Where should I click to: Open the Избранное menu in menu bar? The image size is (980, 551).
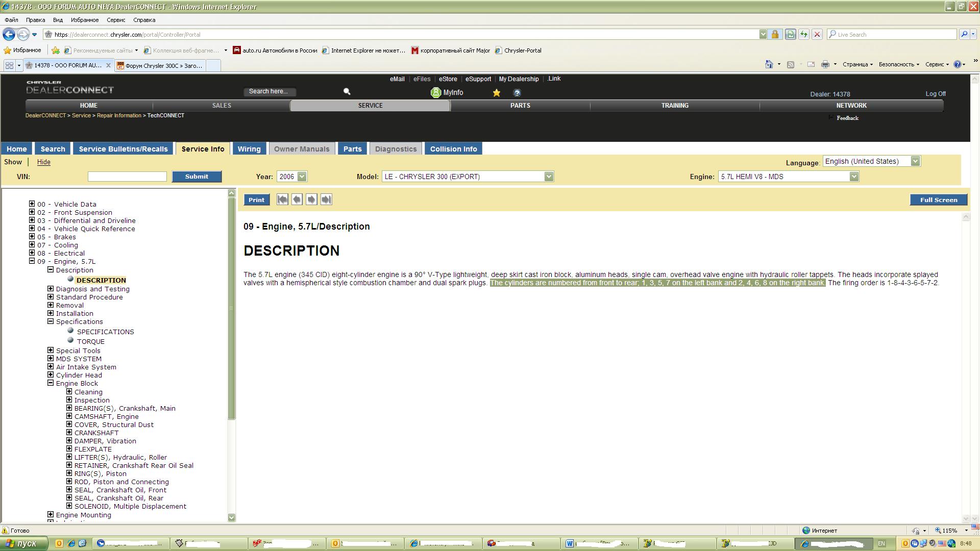pos(85,20)
